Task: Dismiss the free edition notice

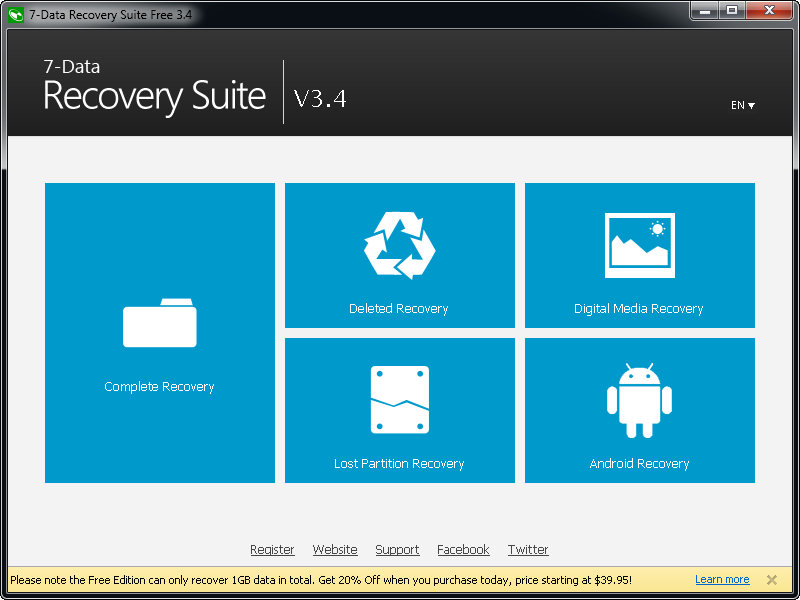Action: [771, 579]
